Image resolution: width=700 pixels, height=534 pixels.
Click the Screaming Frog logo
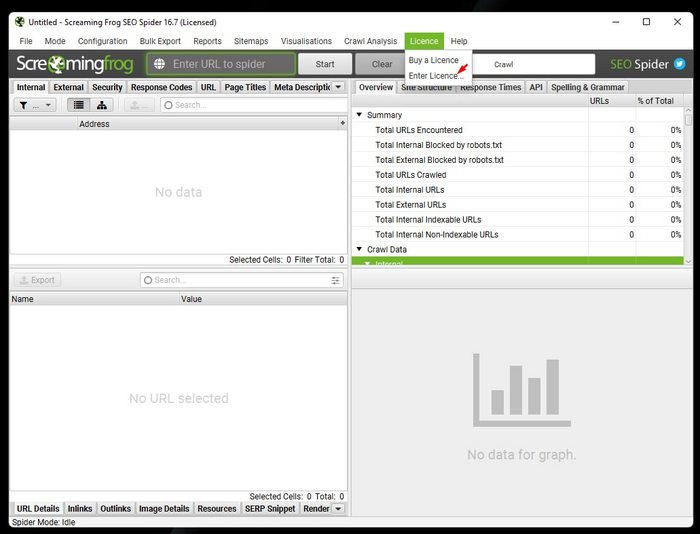tap(75, 64)
